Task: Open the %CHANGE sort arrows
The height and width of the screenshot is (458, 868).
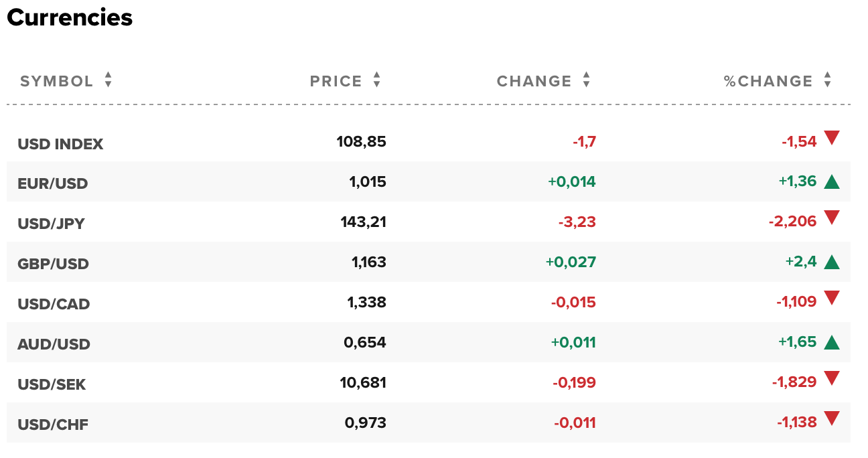Action: pyautogui.click(x=826, y=80)
